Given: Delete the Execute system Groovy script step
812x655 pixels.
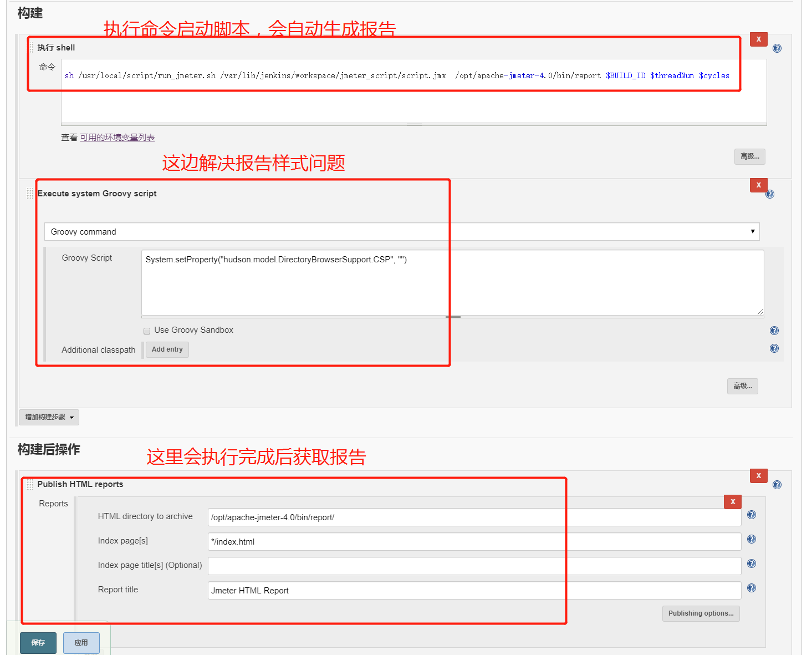Looking at the screenshot, I should [x=758, y=185].
